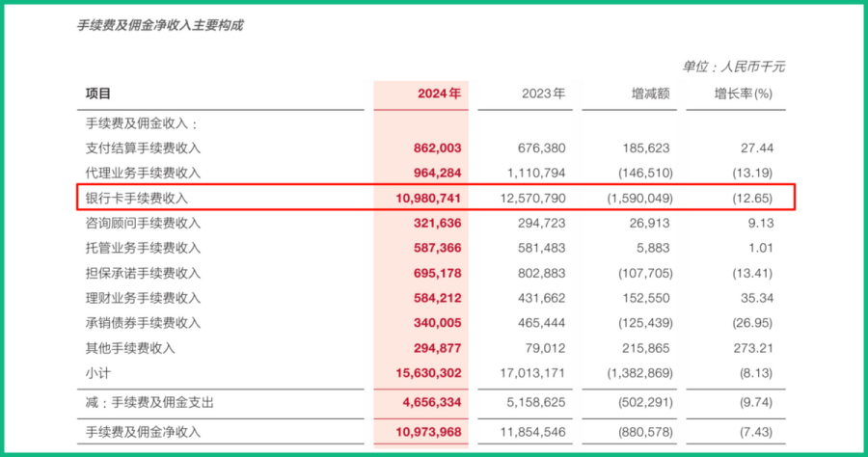
Task: Select the 咨询顾问手续费收入 row label
Action: coord(143,223)
